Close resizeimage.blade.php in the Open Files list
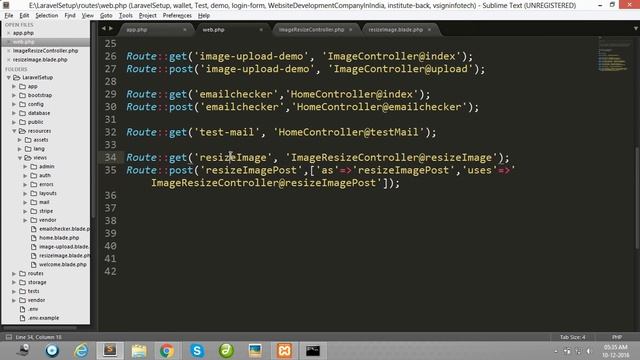The width and height of the screenshot is (640, 360). click(x=9, y=60)
